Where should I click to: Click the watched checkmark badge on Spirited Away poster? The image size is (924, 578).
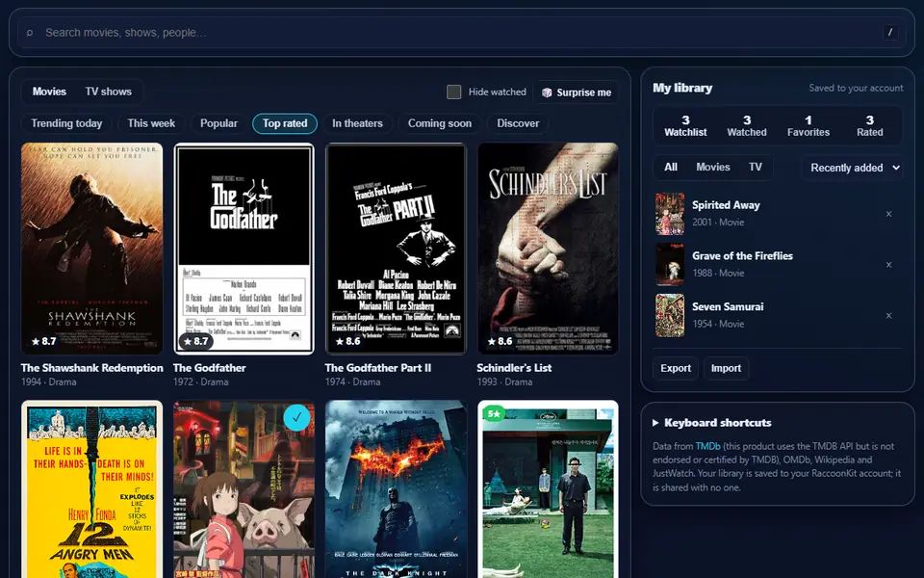click(296, 417)
